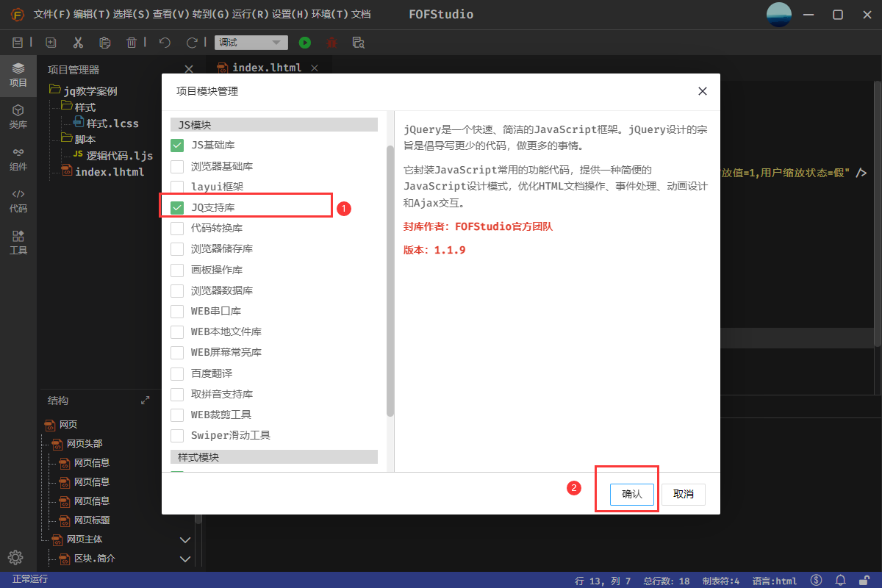Screen dimensions: 882x588
Task: Open 逻辑代码.ljs file
Action: [x=120, y=155]
